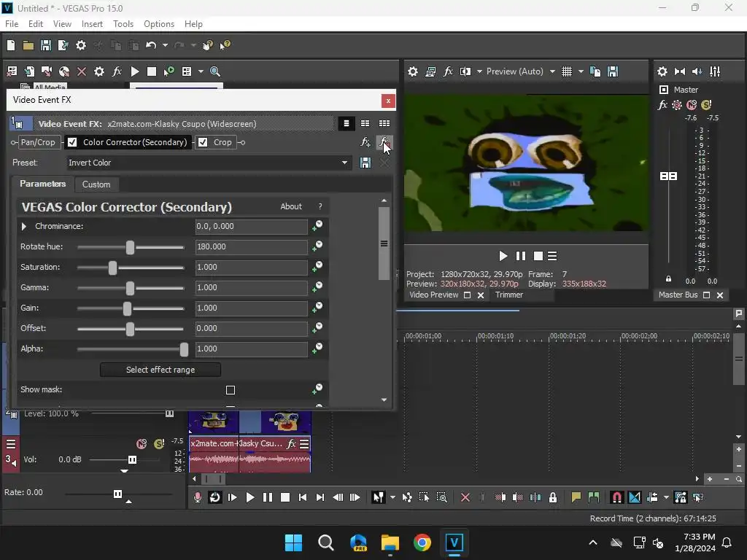Expand the Chrominance parameter triangle
The image size is (747, 560).
click(x=24, y=226)
